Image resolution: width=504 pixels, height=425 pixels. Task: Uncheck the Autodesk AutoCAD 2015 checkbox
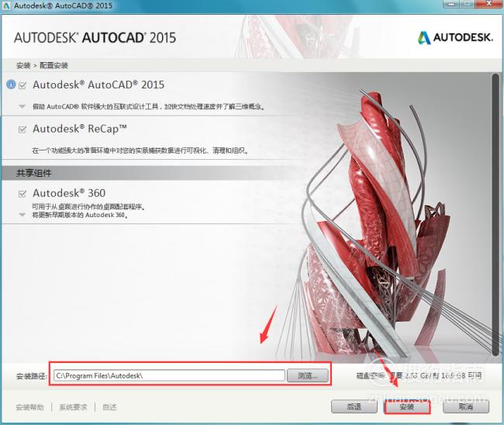22,85
